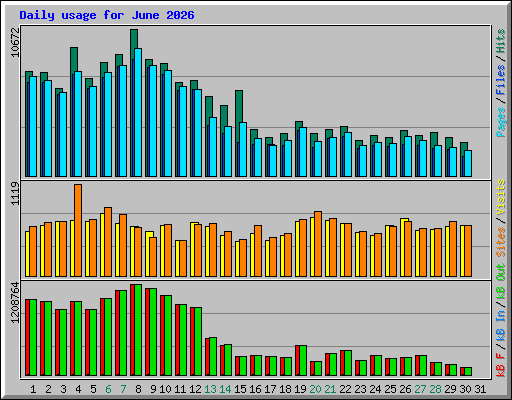Click the cyan pages bar for day 15
The image size is (512, 400).
(243, 149)
